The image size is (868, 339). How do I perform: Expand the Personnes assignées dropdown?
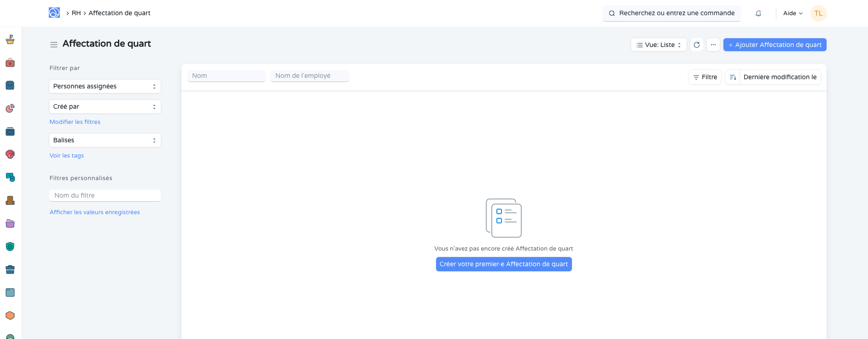pyautogui.click(x=105, y=87)
